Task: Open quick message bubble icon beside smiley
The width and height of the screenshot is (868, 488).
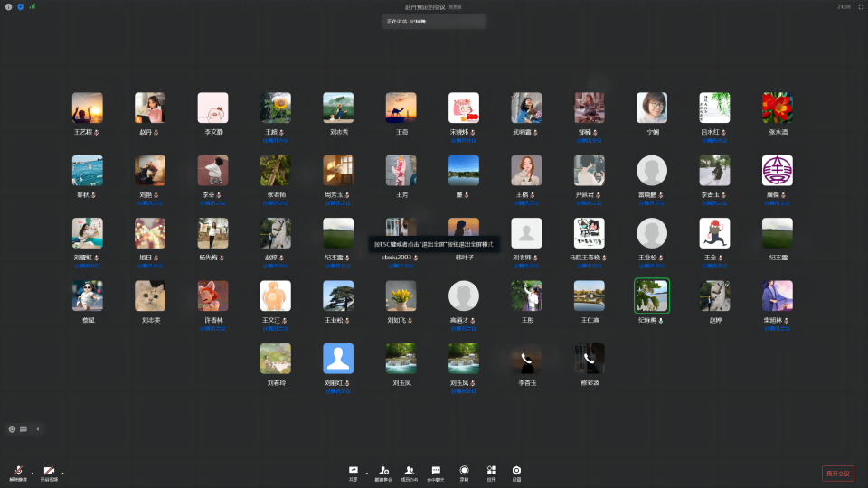Action: [24, 429]
